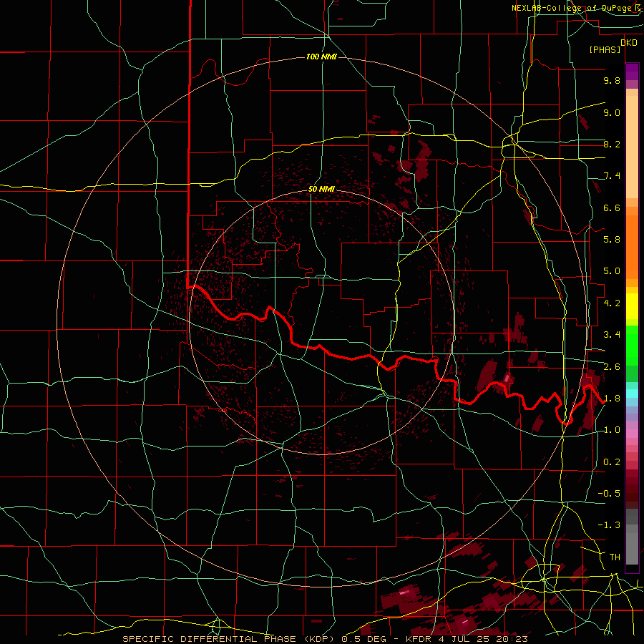
Task: Click the 2.6 scale value
Action: (612, 367)
